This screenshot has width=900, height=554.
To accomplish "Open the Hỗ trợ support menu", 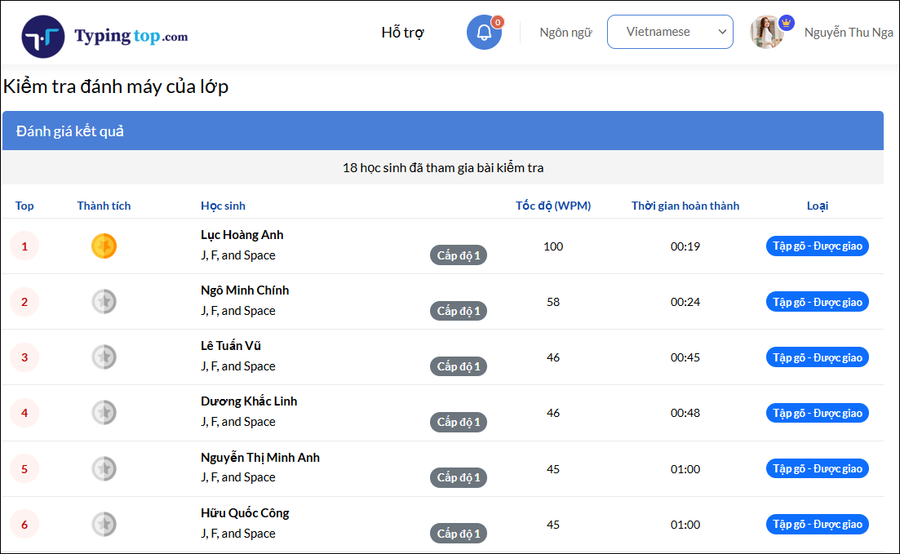I will 402,32.
